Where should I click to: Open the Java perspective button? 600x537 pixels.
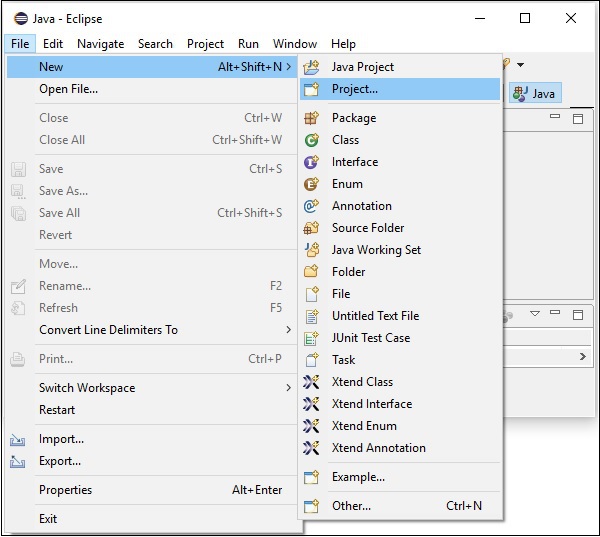(535, 93)
